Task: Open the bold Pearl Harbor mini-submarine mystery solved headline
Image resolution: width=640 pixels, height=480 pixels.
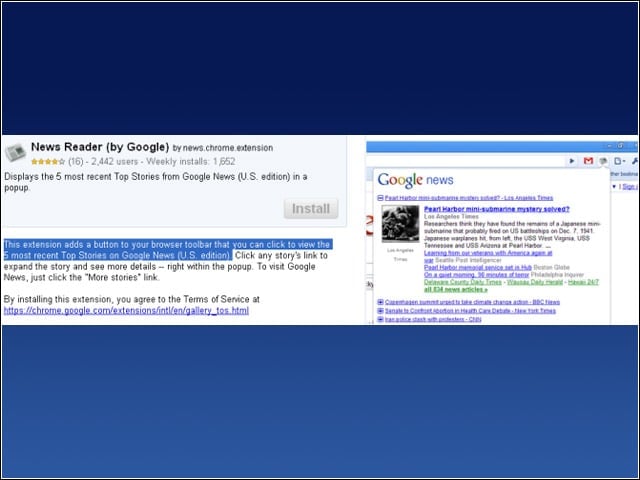Action: point(496,209)
